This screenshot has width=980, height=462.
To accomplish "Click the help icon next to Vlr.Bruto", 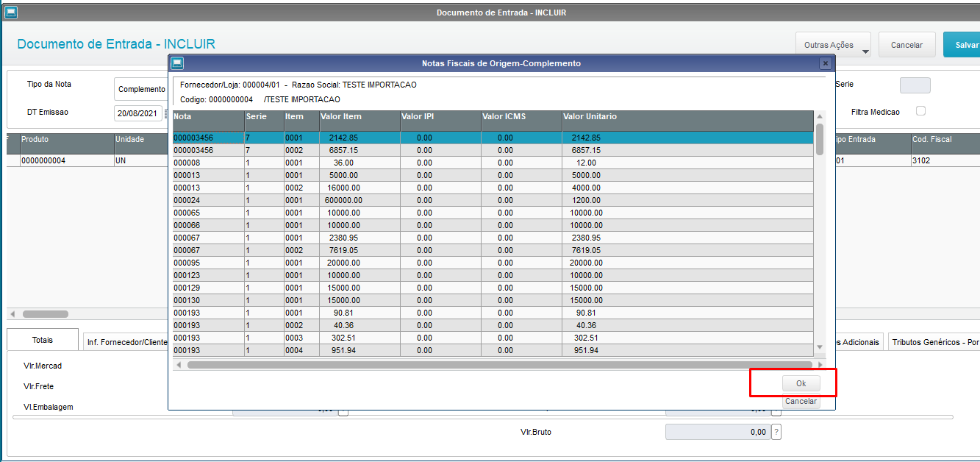I will tap(776, 433).
